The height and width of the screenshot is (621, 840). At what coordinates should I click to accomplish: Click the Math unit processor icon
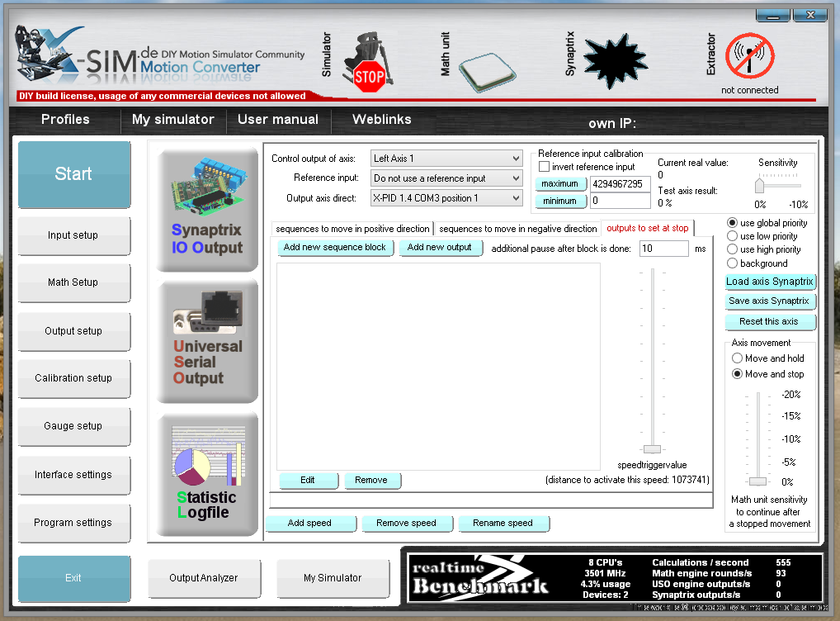[x=488, y=67]
